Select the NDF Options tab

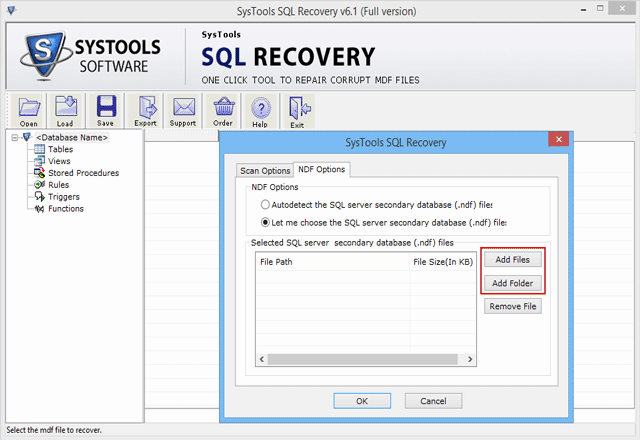pos(322,169)
